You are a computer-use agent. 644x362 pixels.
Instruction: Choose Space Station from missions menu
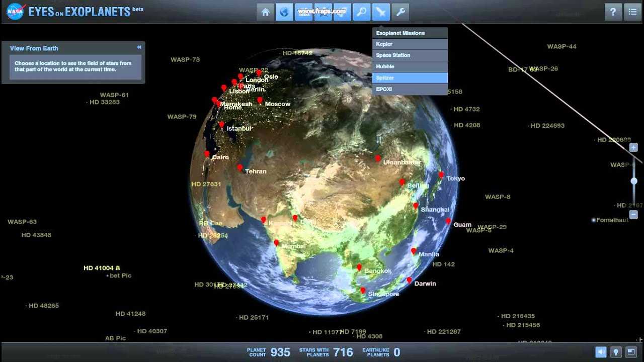[x=410, y=55]
